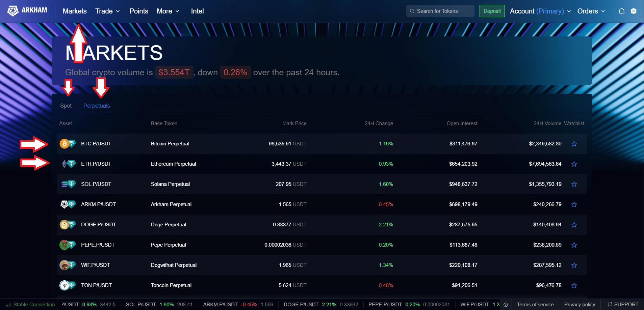Go to Markets in navigation
Screen dimensions: 644x310
coord(75,11)
